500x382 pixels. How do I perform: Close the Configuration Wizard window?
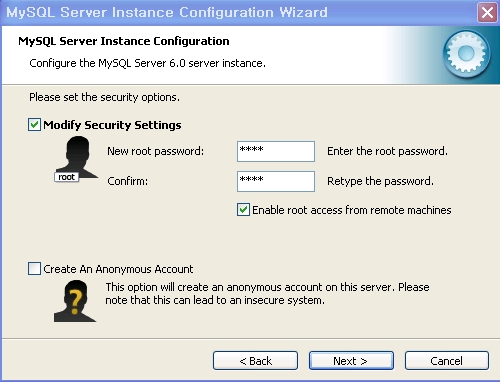pos(487,13)
